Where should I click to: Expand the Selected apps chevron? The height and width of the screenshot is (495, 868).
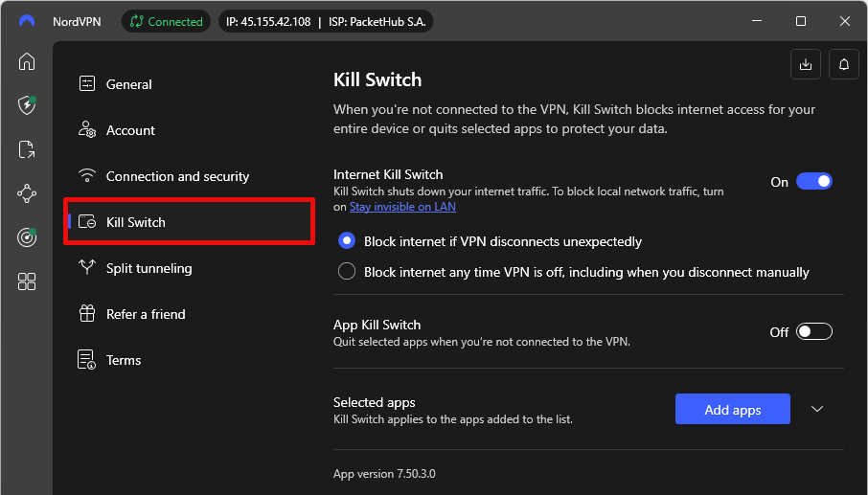817,409
